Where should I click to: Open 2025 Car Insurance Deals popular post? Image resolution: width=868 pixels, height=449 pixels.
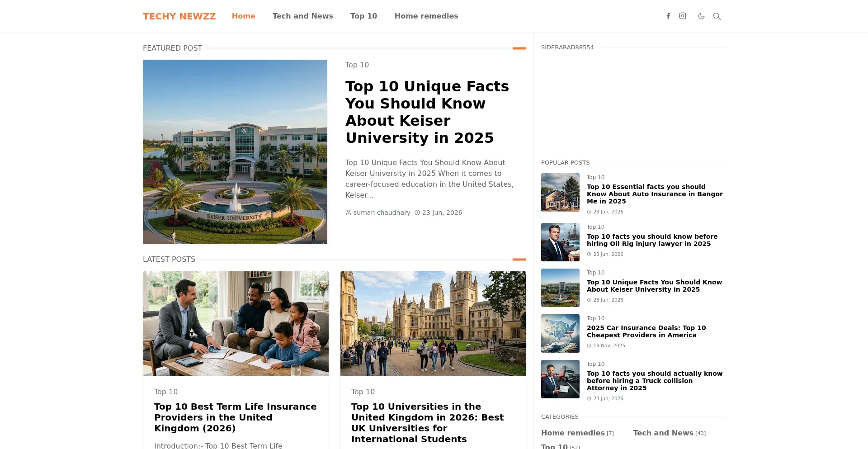646,331
